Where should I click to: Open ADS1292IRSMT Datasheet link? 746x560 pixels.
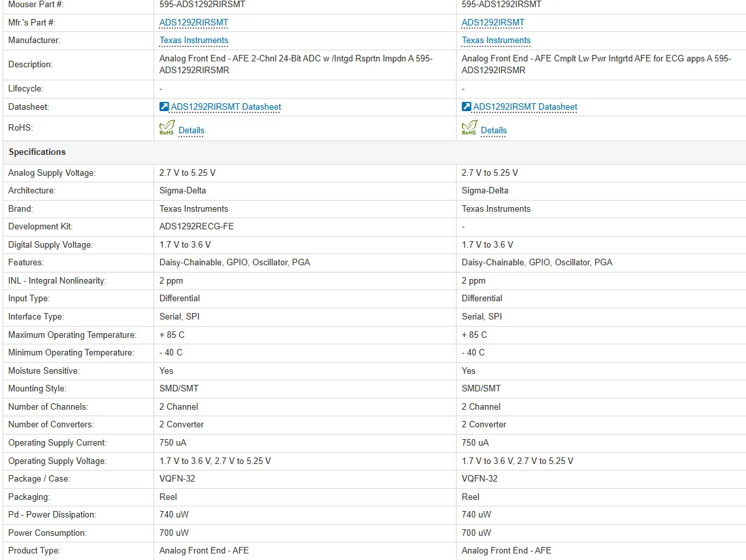pos(525,107)
